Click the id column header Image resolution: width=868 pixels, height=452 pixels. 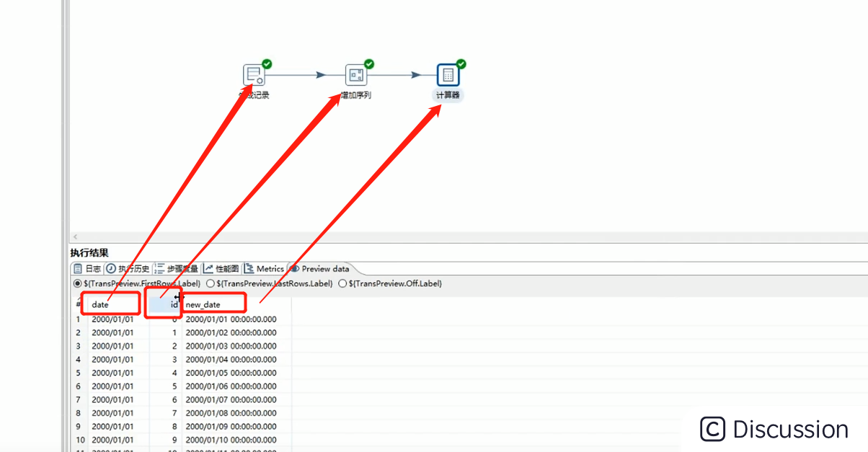tap(165, 305)
